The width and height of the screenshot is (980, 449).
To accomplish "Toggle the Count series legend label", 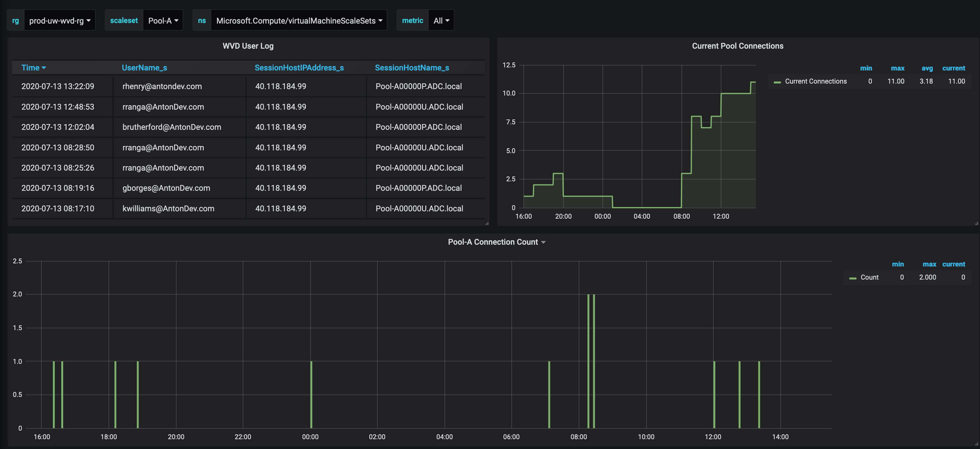I will 869,277.
